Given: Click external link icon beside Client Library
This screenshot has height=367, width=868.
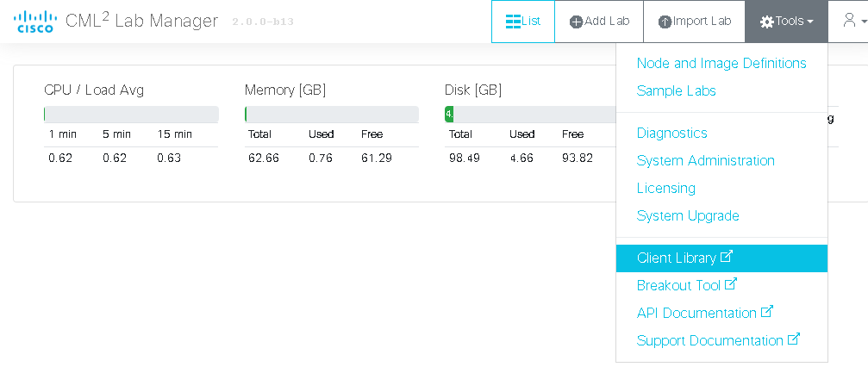Looking at the screenshot, I should click(x=727, y=257).
